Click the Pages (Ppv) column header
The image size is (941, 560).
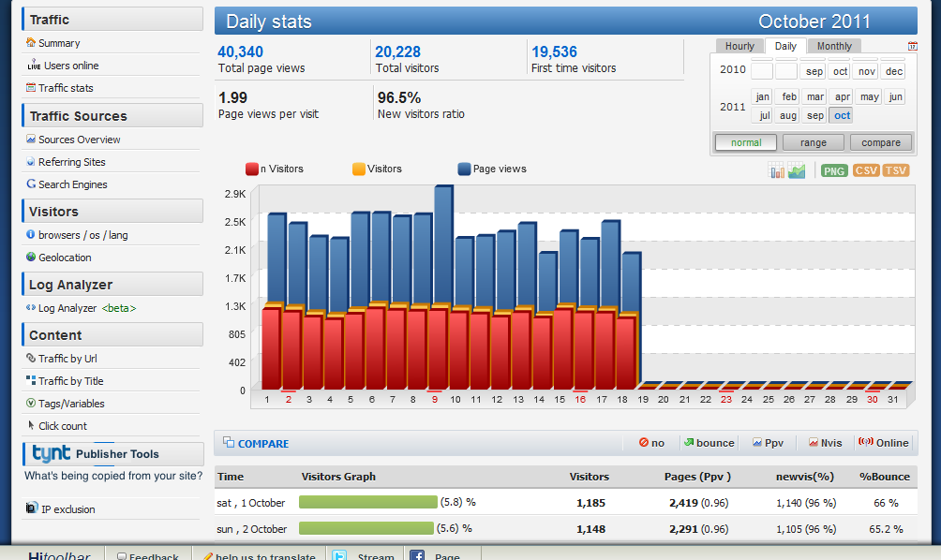697,477
